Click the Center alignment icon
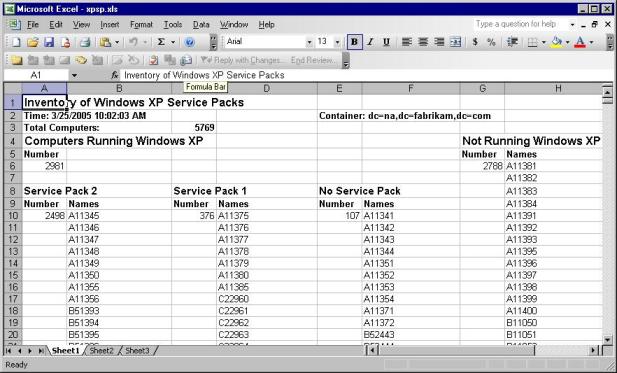Image resolution: width=617 pixels, height=373 pixels. 423,42
